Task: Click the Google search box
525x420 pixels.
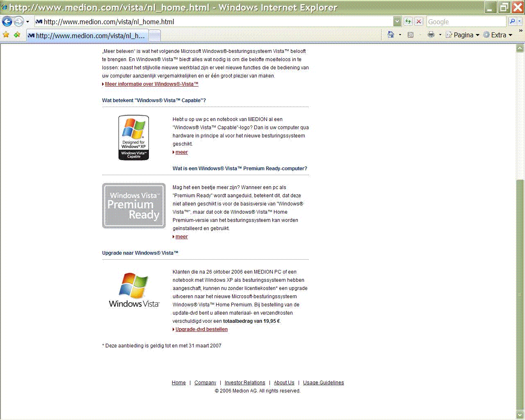Action: (466, 22)
